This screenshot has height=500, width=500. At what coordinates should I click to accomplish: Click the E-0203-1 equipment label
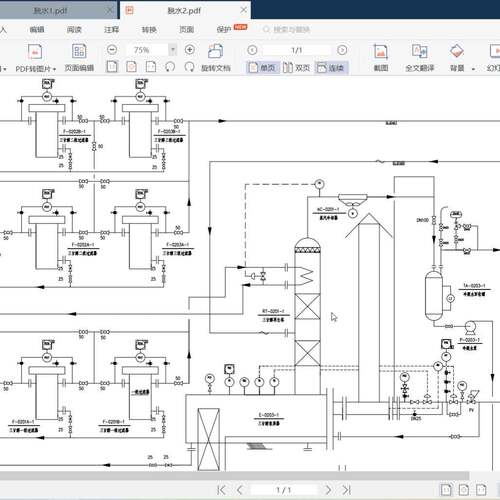[x=269, y=415]
